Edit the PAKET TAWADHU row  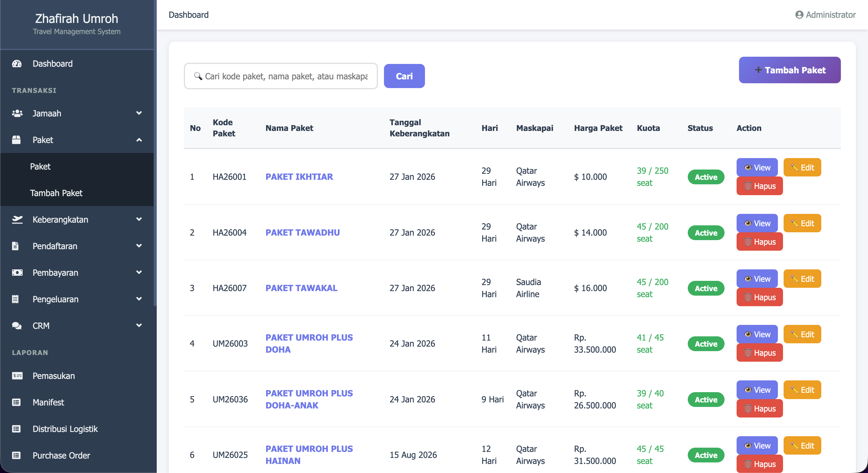point(802,223)
